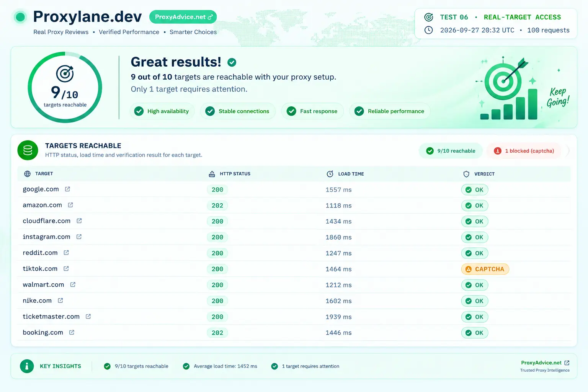Open amazon.com external link icon
588x392 pixels.
click(x=70, y=205)
